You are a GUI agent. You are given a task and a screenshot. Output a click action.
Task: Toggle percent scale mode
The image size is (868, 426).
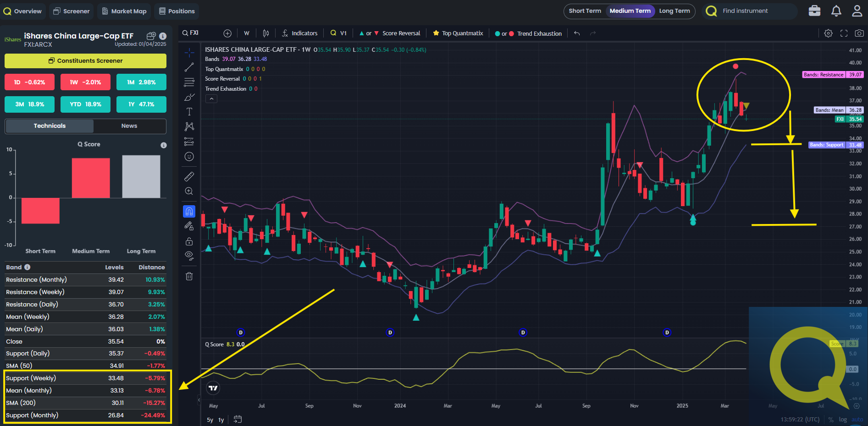click(x=831, y=420)
